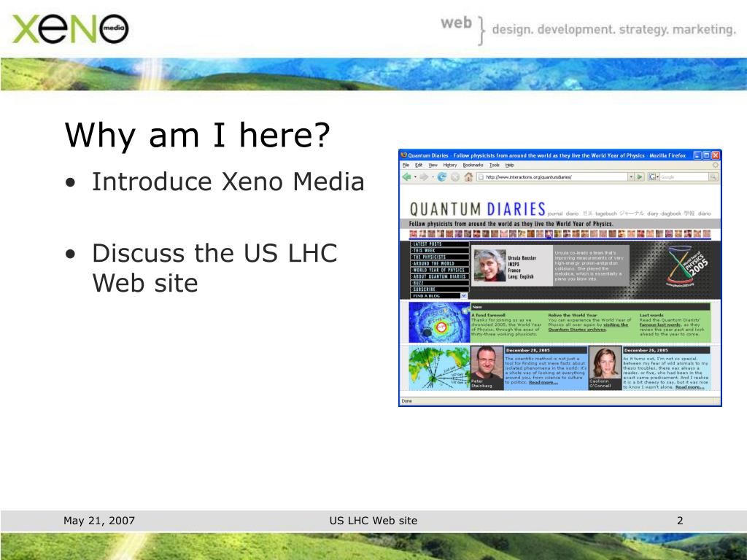This screenshot has height=560, width=747.
Task: Click the Firefox logo in title bar
Action: click(404, 155)
